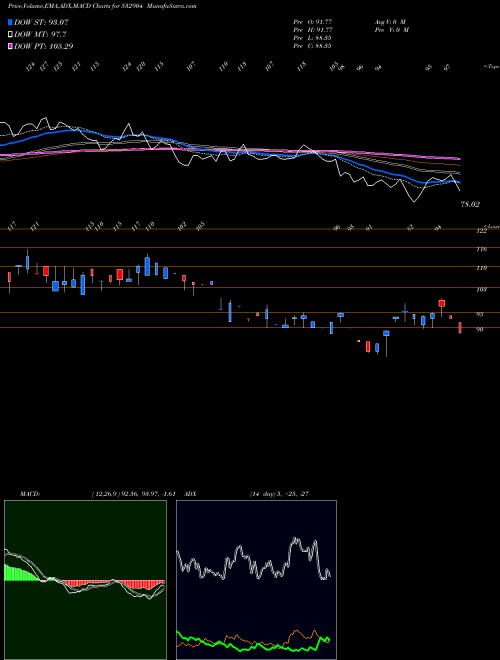Image resolution: width=500 pixels, height=660 pixels.
Task: Click the end of the thick green ADX line
Action: tap(328, 640)
